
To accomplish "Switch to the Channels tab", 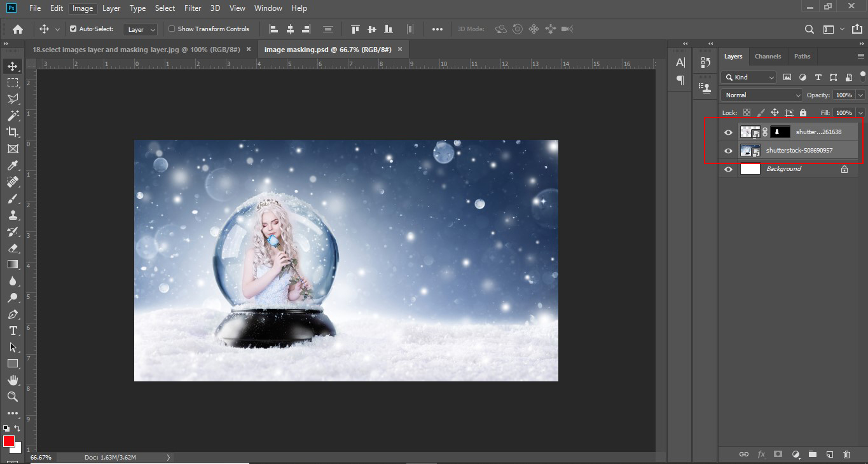I will 768,56.
